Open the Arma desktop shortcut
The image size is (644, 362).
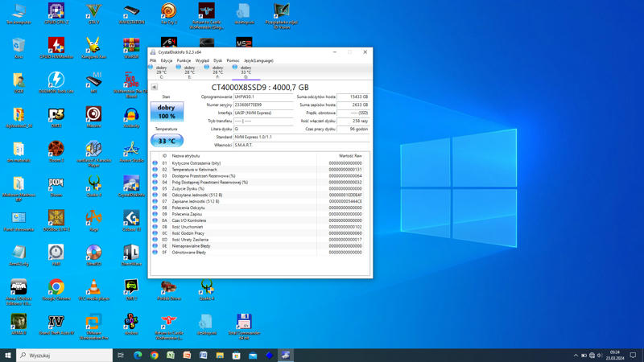coord(19,292)
